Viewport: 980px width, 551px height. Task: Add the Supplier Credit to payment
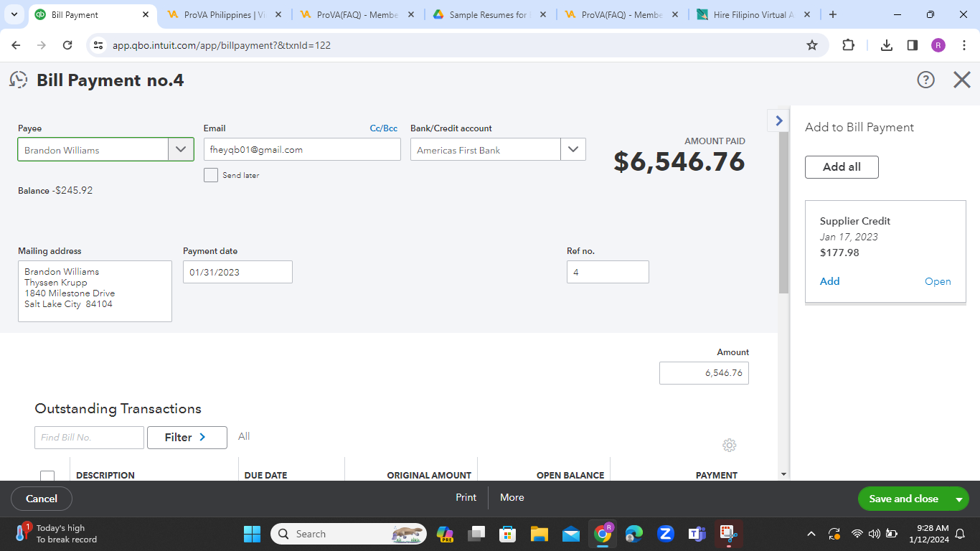tap(829, 281)
